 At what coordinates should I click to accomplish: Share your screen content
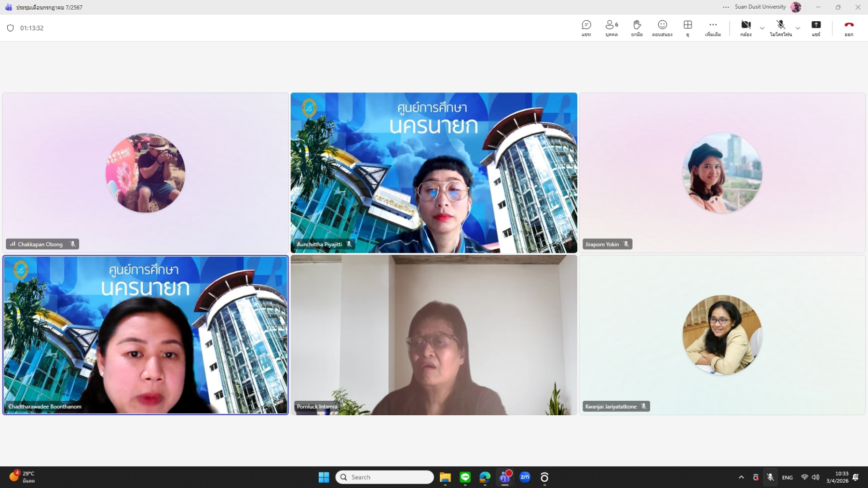click(816, 27)
